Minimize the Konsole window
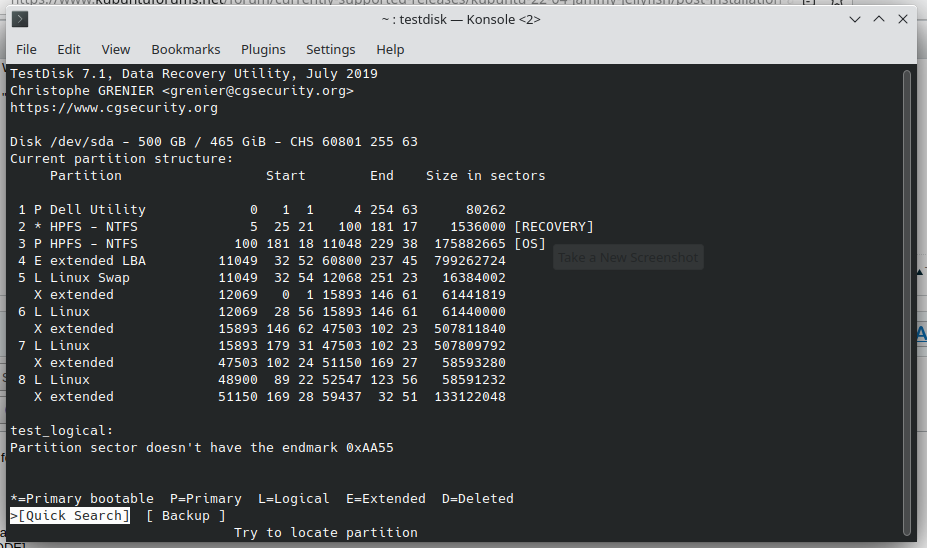Screen dimensions: 927x548 click(853, 19)
